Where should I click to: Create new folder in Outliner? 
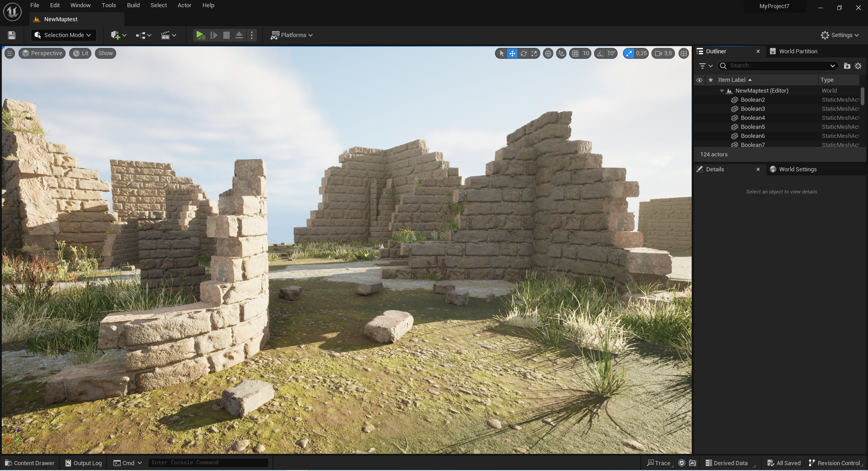point(847,66)
